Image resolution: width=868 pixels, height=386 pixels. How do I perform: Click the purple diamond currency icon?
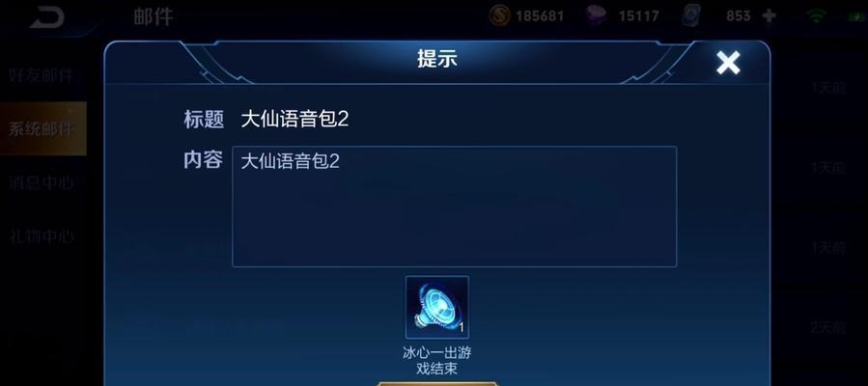pos(596,15)
